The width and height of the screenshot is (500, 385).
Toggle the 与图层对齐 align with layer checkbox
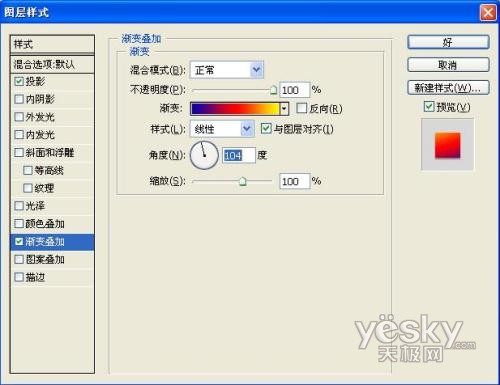(266, 129)
